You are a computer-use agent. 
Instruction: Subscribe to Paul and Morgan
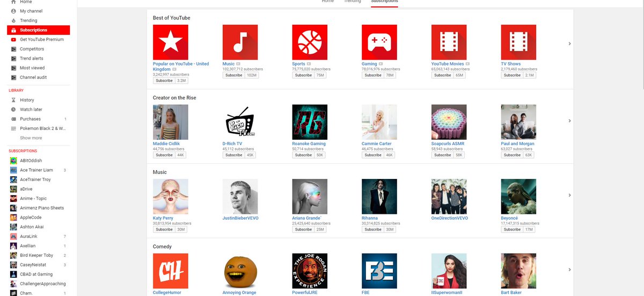[x=513, y=155]
